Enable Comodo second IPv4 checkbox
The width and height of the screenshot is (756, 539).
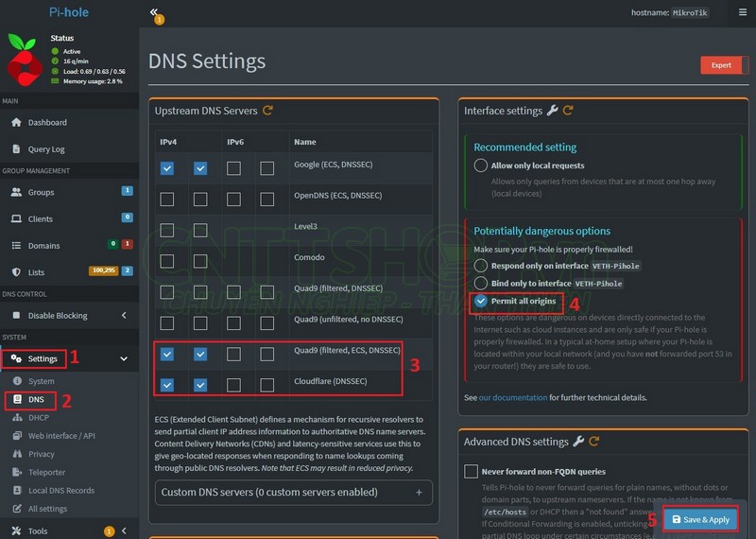click(200, 261)
